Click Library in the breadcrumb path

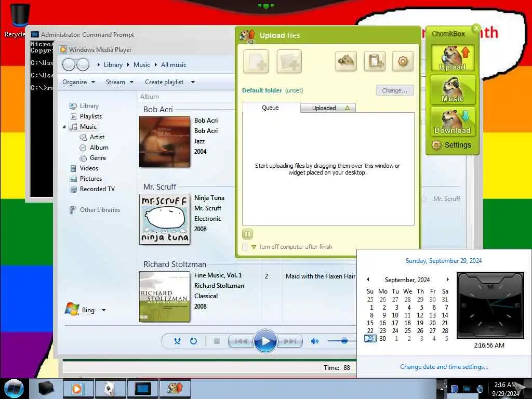[113, 65]
